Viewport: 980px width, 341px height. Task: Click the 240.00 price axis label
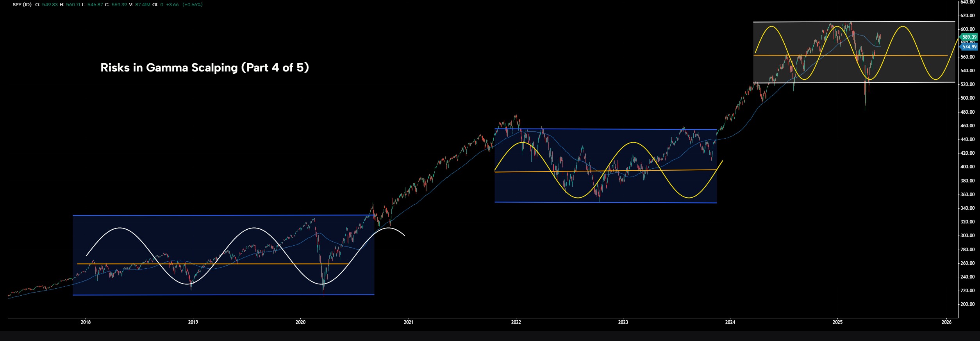pyautogui.click(x=968, y=277)
